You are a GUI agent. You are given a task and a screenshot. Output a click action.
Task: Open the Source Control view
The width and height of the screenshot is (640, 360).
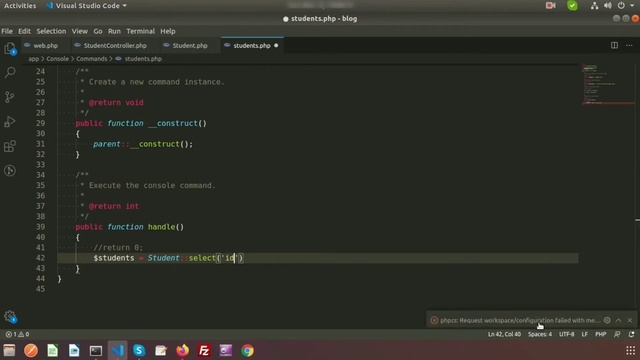point(10,97)
